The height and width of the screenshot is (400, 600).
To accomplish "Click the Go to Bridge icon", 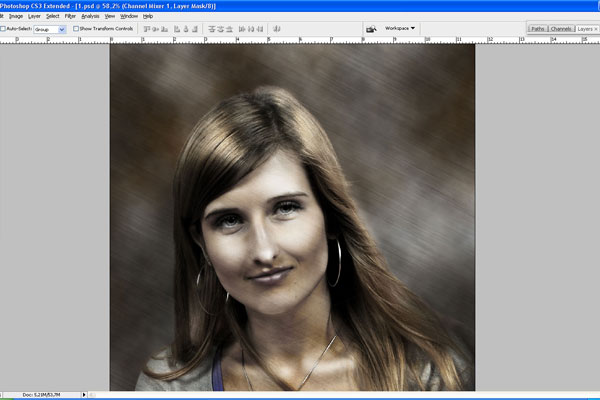I will 371,29.
